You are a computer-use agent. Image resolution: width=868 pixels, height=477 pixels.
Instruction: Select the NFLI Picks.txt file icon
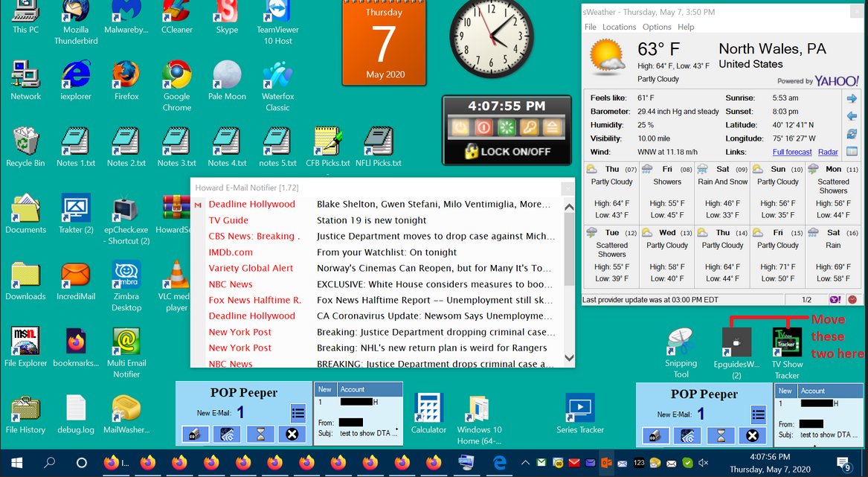point(378,141)
